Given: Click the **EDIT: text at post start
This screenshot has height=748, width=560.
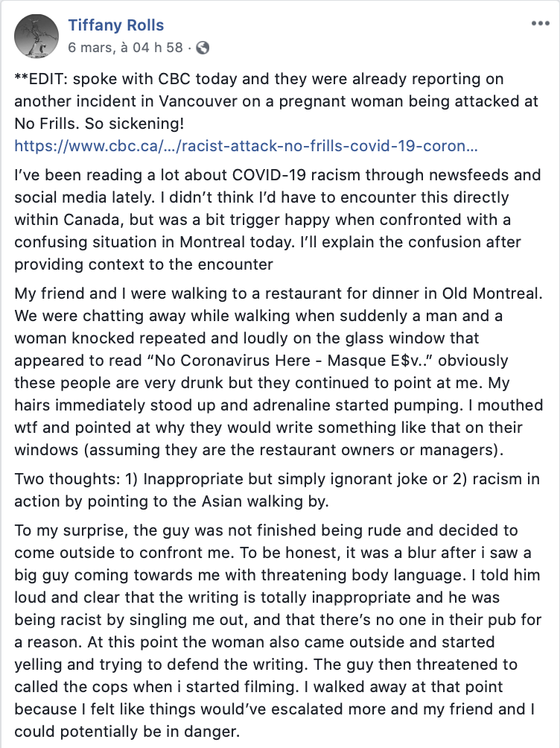Looking at the screenshot, I should (x=42, y=79).
